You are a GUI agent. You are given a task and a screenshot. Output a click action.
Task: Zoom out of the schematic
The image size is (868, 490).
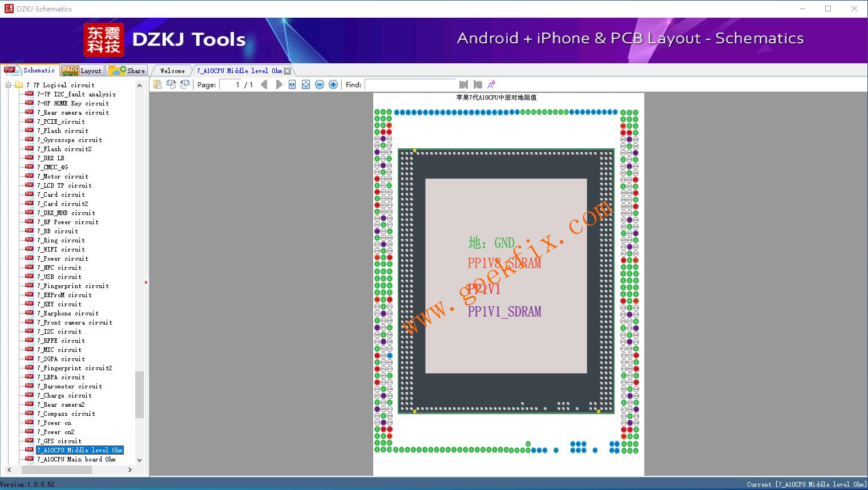click(x=320, y=84)
